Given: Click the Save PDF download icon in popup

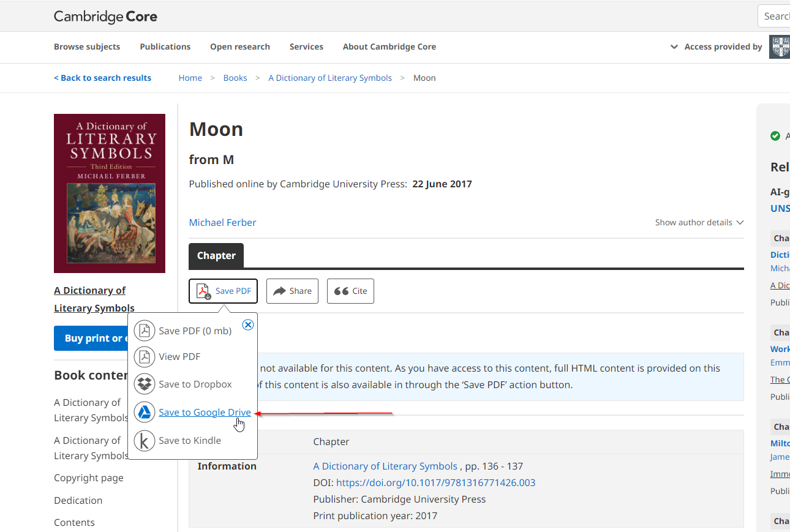Looking at the screenshot, I should tap(145, 331).
